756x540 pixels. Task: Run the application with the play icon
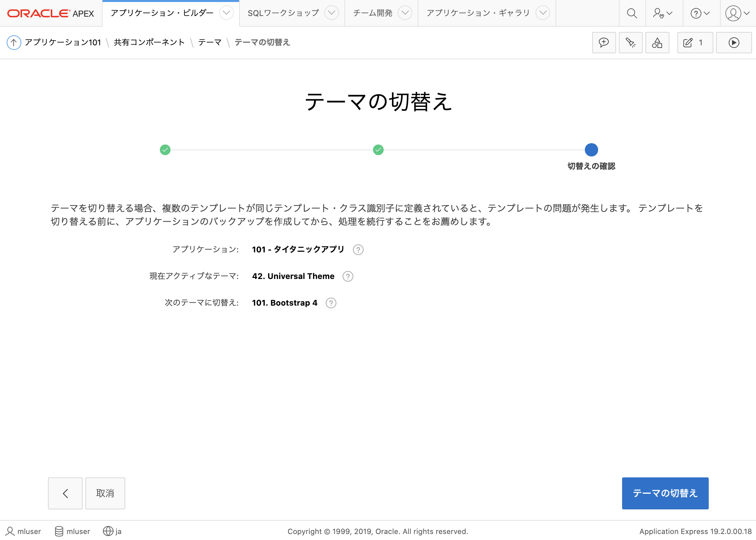point(734,43)
